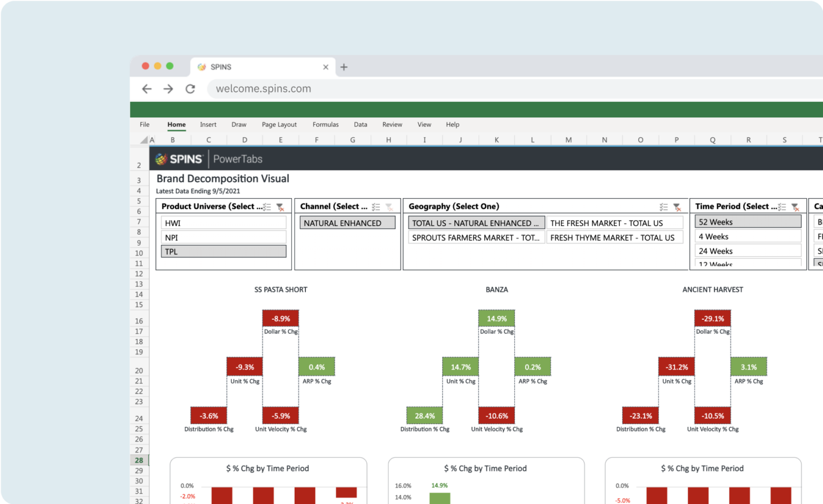Clear the Channel slicer filter
Viewport: 823px width, 504px height.
(388, 206)
